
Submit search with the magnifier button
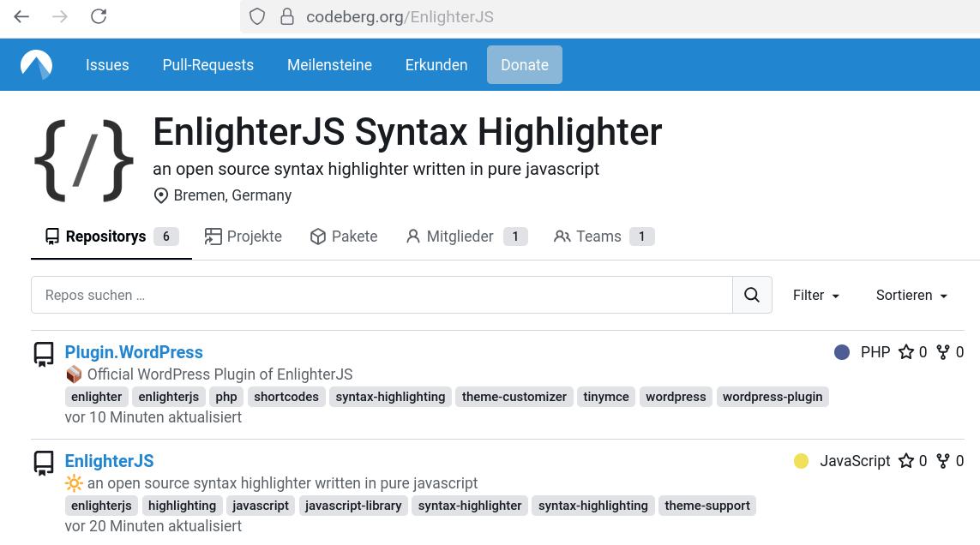coord(752,295)
